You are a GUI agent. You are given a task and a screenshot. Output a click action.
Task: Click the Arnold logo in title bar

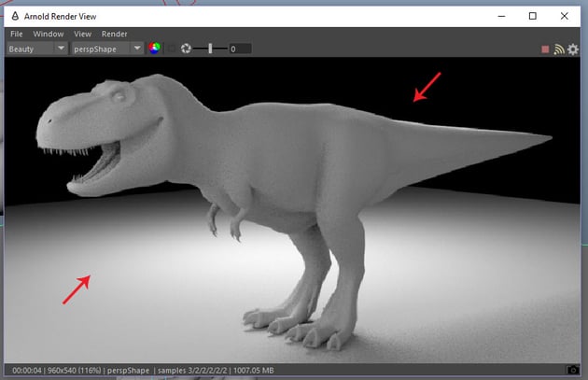click(16, 15)
